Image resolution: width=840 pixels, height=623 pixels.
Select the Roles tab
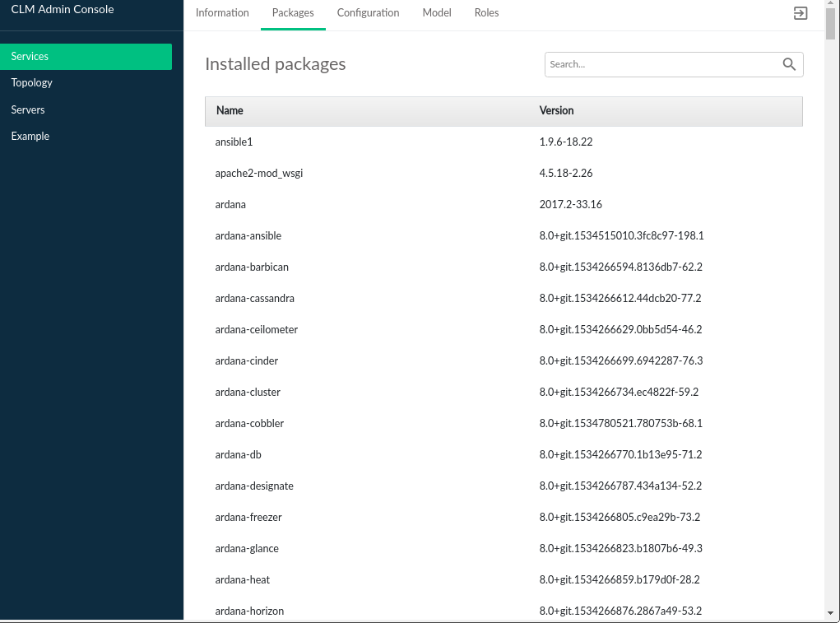point(486,13)
